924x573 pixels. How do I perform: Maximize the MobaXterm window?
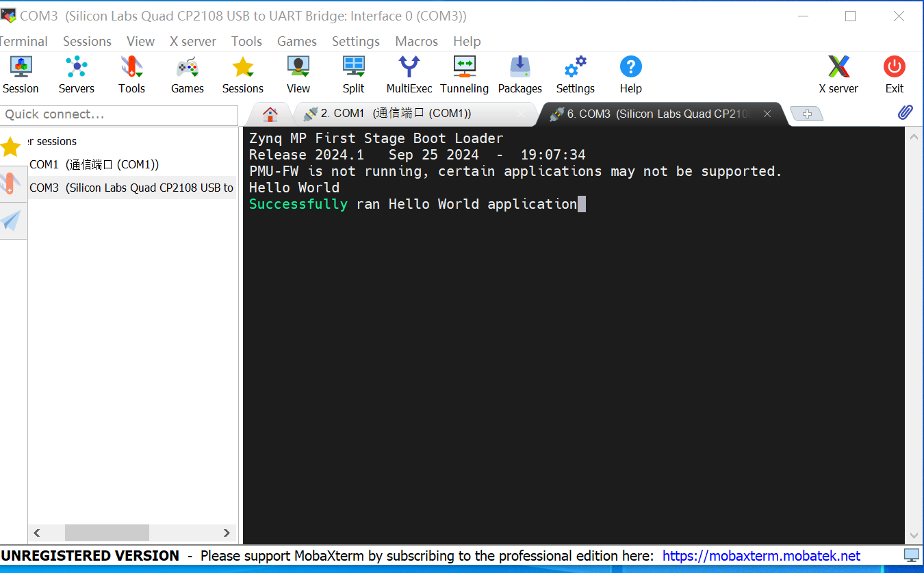850,16
